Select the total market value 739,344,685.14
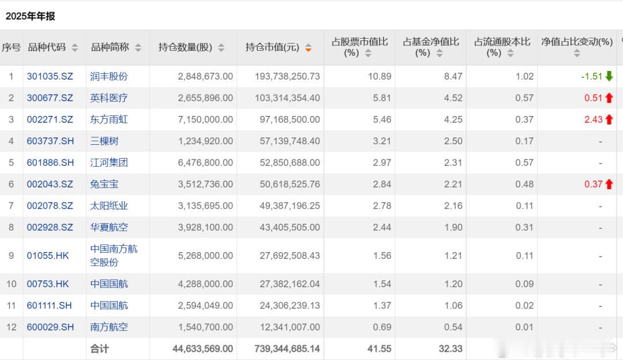Screen dimensions: 623x364 pos(287,349)
